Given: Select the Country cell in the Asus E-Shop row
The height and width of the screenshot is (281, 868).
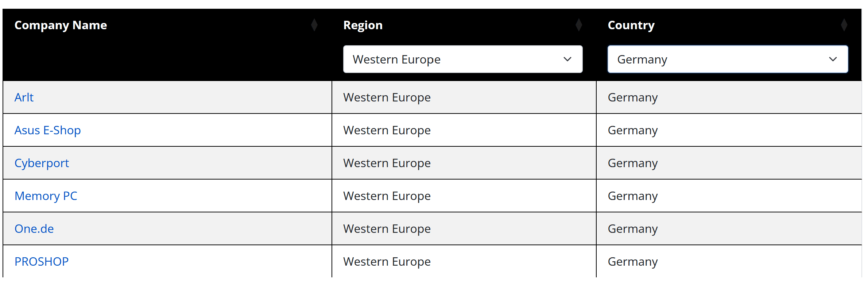Looking at the screenshot, I should (633, 130).
